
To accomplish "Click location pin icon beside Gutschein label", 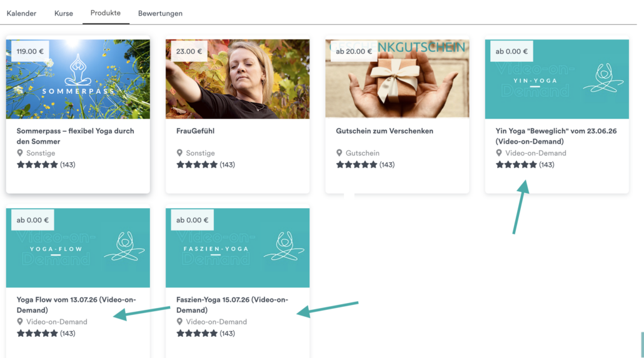I will (340, 152).
